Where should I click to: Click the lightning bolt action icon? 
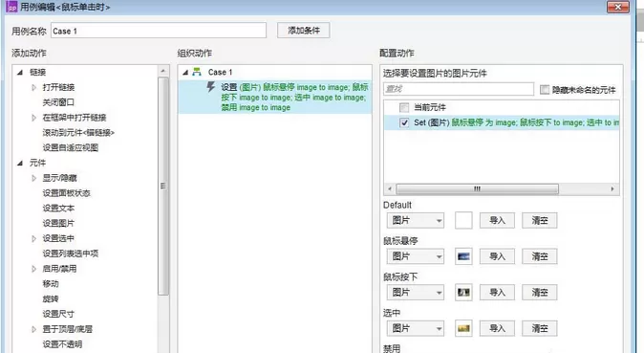click(x=211, y=87)
